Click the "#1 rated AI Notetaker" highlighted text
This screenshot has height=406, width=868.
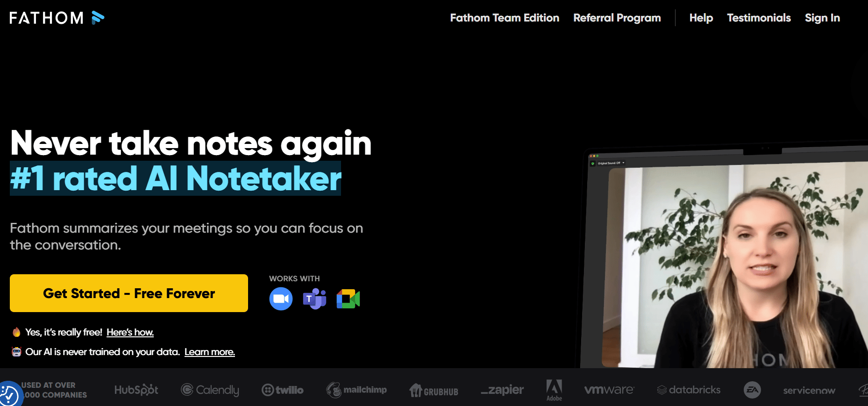click(x=176, y=178)
